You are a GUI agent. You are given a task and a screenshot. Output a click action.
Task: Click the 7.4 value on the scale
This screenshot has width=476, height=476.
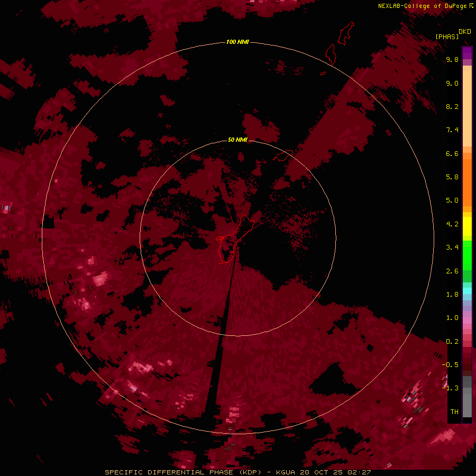pos(452,130)
